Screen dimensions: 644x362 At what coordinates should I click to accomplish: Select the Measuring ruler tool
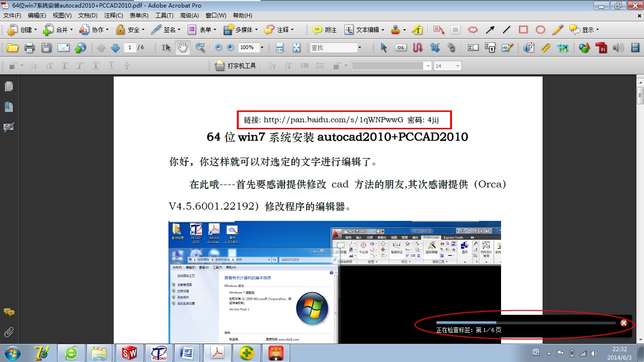point(546,48)
